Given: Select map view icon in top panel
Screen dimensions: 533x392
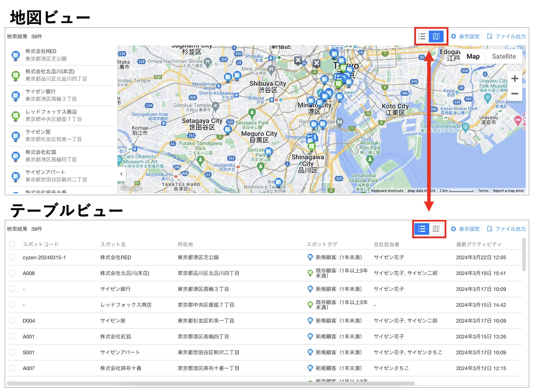Looking at the screenshot, I should point(436,37).
